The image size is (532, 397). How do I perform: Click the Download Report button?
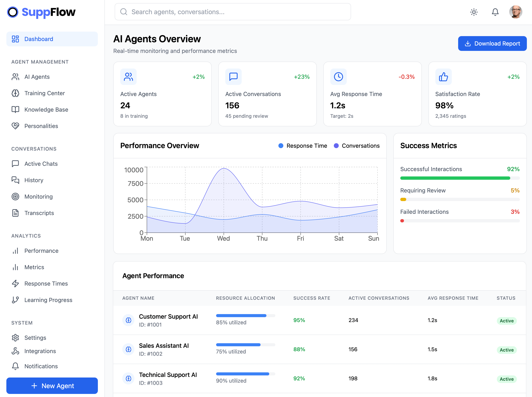492,43
